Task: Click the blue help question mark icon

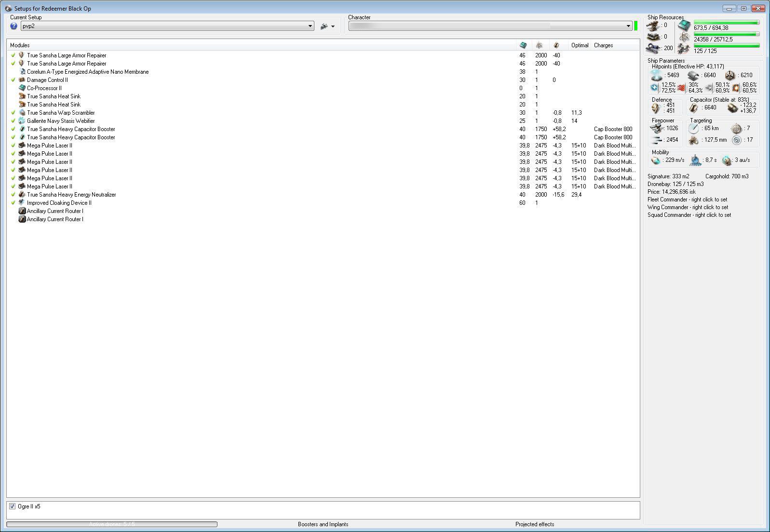Action: [14, 26]
